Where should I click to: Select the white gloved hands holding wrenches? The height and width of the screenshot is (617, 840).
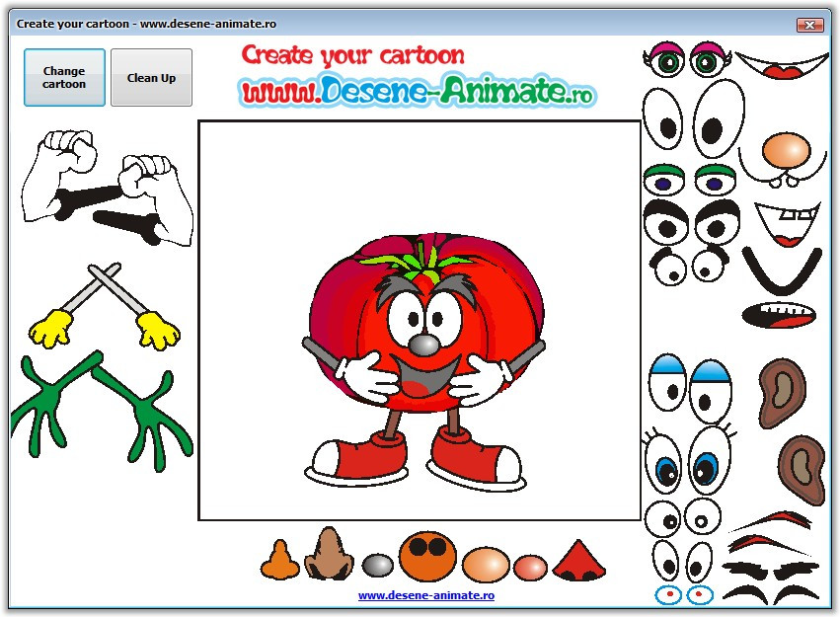point(108,188)
